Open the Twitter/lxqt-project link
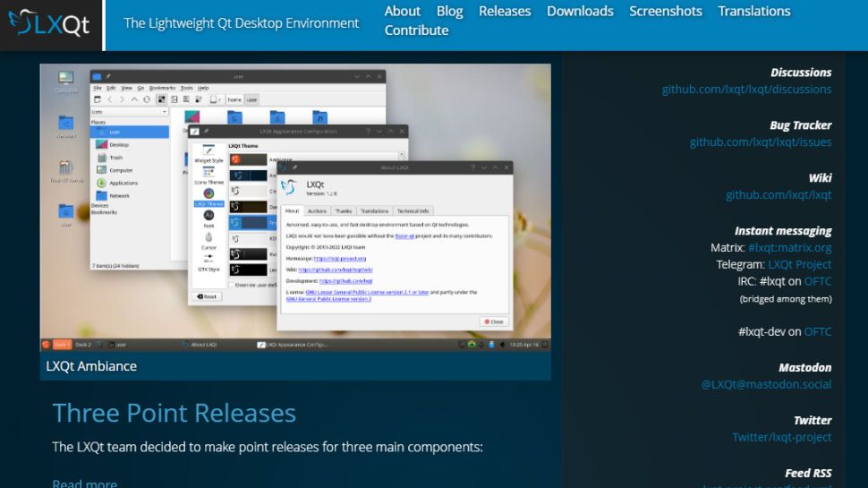 781,437
